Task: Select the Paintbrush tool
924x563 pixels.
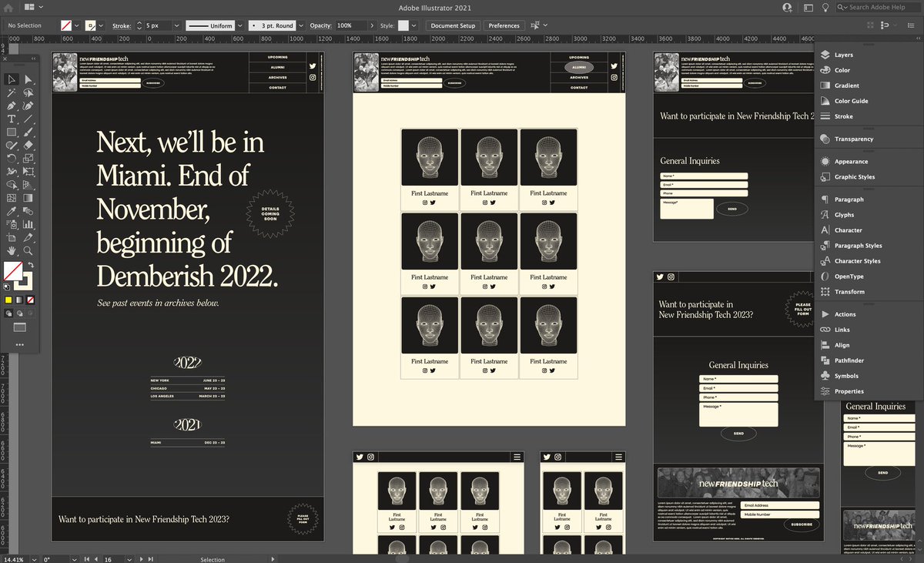Action: pyautogui.click(x=28, y=132)
